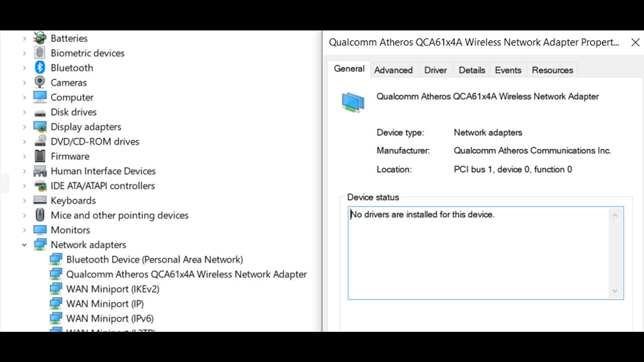Click the Bluetooth Device PAN adapter icon
The image size is (644, 362).
pos(56,259)
